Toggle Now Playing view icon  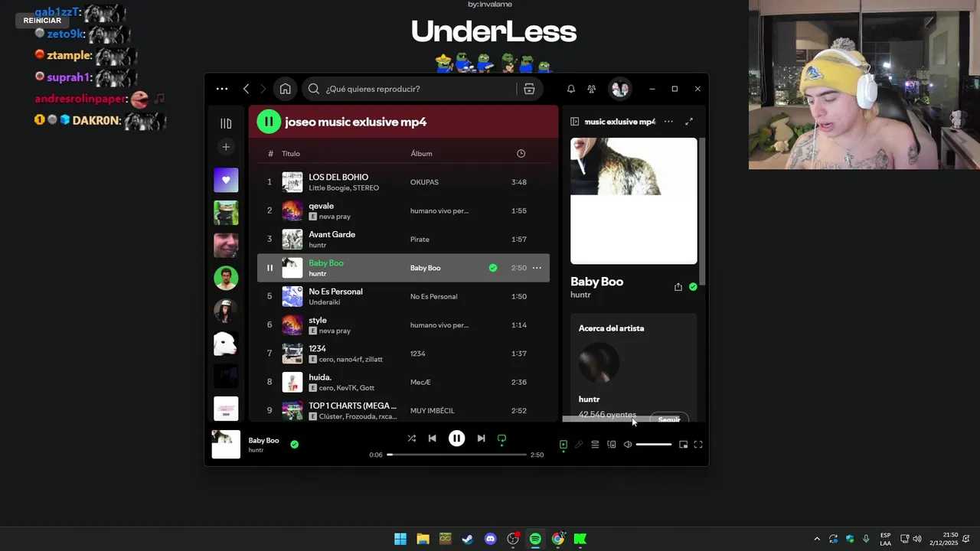coord(563,445)
